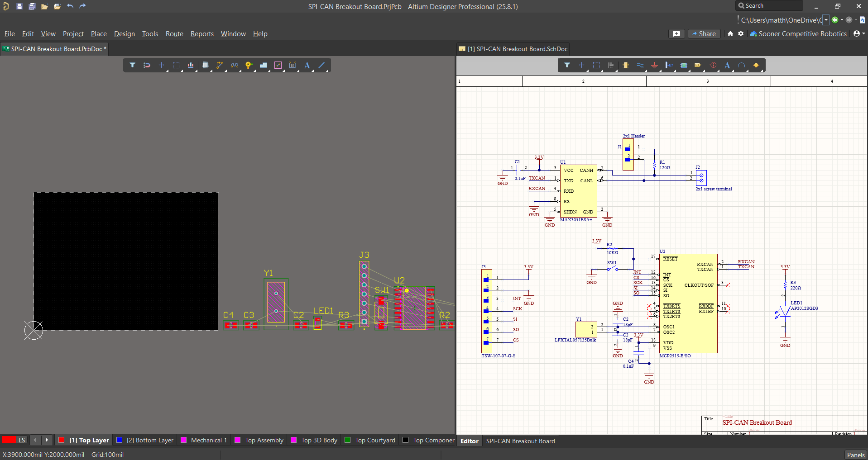Switch to the SPI-CAN Breakout Board.SchDoc tab
The height and width of the screenshot is (460, 868).
tap(513, 49)
